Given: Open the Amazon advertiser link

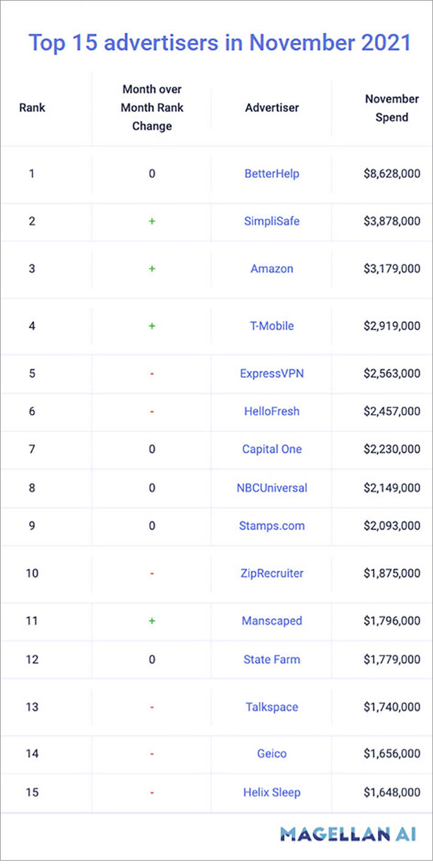Looking at the screenshot, I should (x=272, y=269).
